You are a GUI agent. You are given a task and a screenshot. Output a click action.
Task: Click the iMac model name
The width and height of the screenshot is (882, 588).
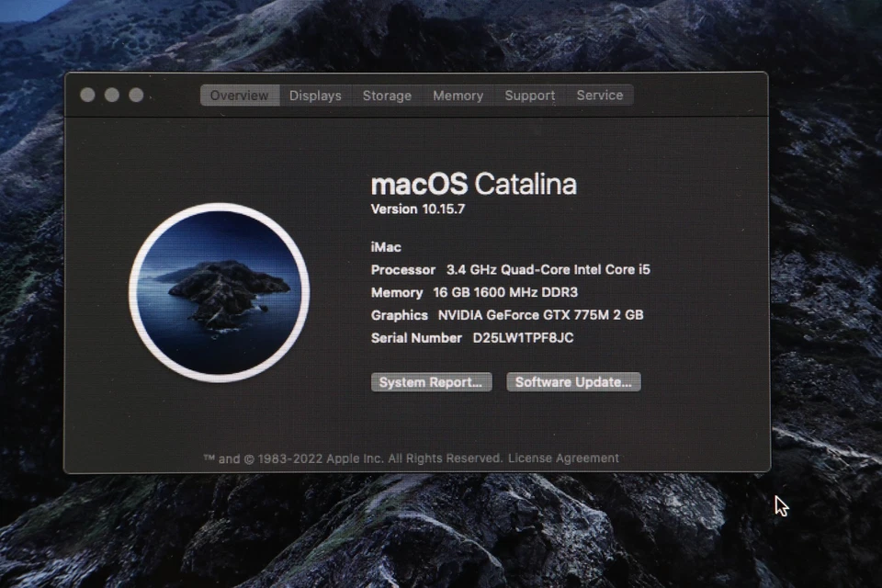point(385,246)
